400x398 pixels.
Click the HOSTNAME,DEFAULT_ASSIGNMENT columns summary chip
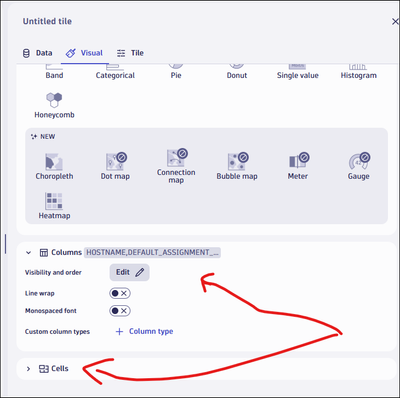[x=152, y=252]
